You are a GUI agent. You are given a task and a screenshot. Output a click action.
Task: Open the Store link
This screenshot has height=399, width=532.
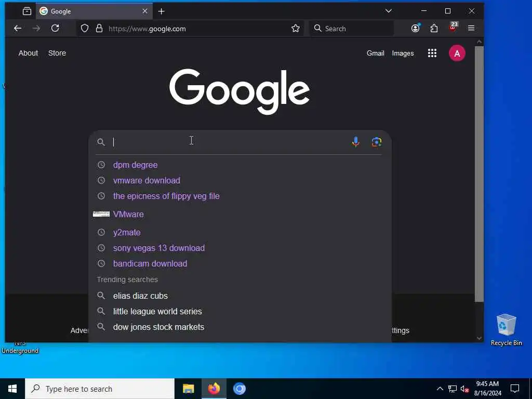tap(57, 53)
